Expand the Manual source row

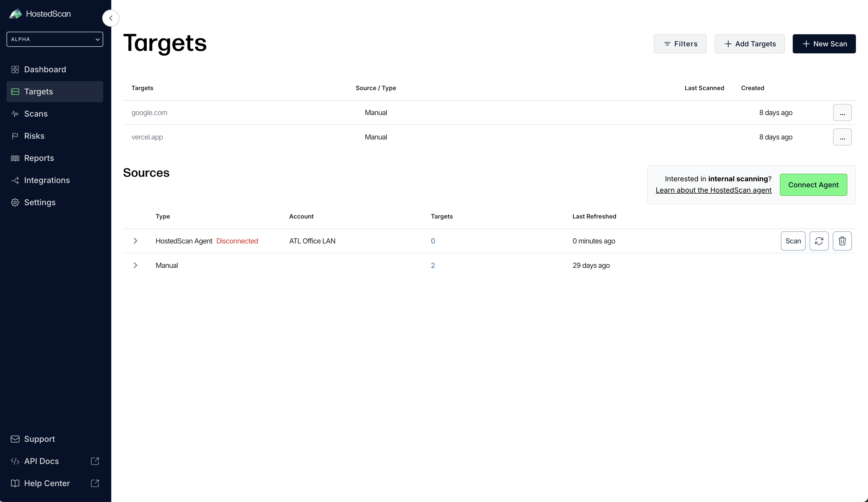[x=135, y=265]
